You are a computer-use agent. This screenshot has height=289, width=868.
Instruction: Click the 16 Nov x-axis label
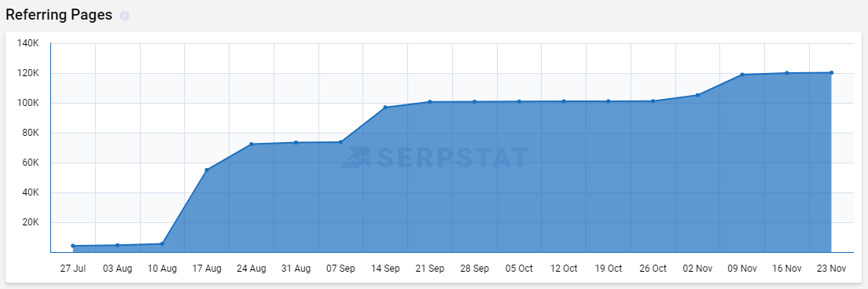point(786,269)
